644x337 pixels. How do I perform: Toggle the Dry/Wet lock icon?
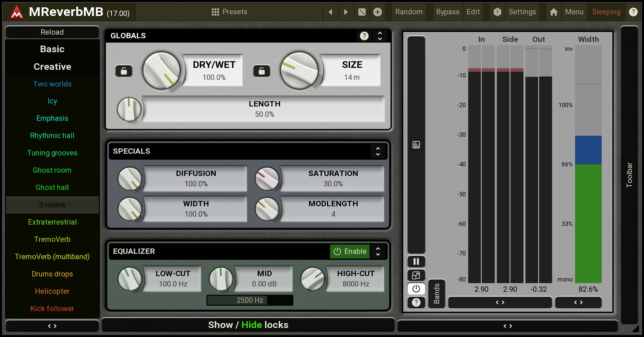(124, 71)
